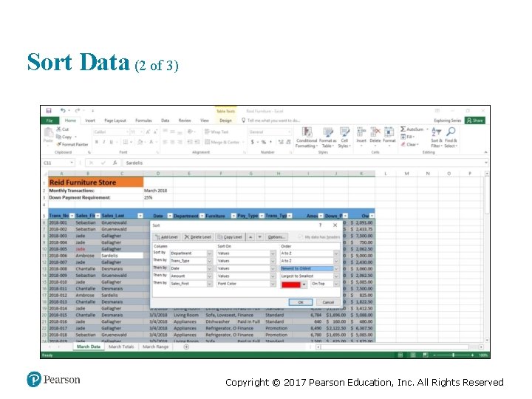The height and width of the screenshot is (399, 532).
Task: Open Find & Select magnifier
Action: (x=451, y=137)
